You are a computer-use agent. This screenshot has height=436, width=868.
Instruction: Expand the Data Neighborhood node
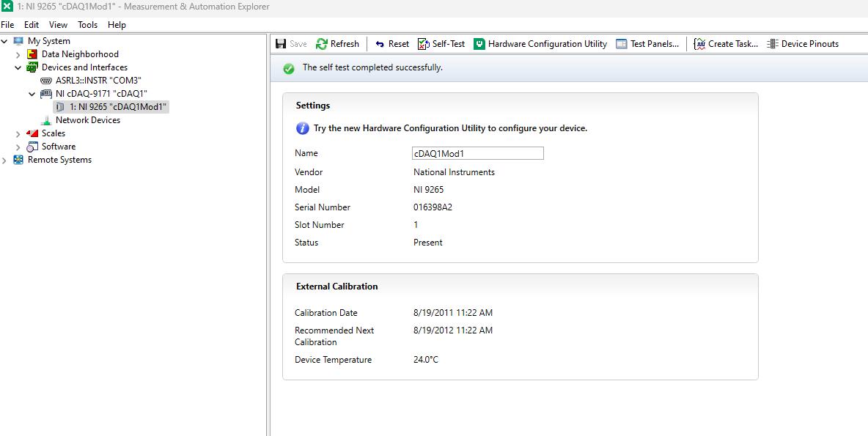pyautogui.click(x=18, y=54)
